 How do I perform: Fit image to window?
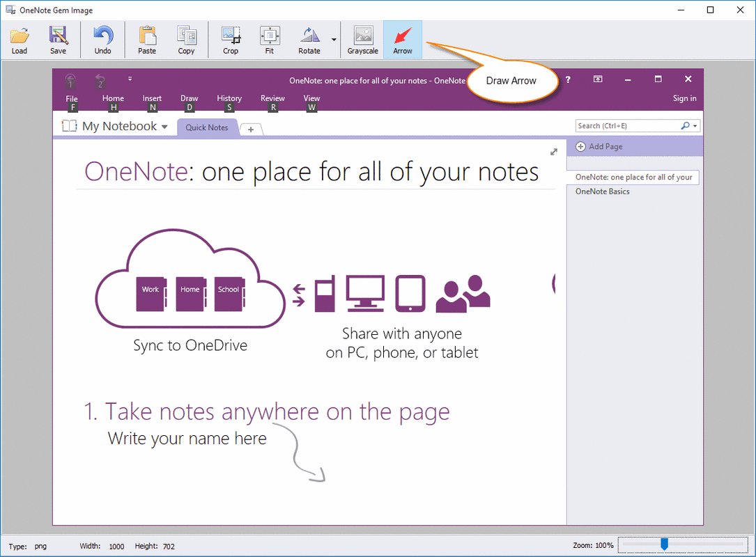click(x=270, y=40)
